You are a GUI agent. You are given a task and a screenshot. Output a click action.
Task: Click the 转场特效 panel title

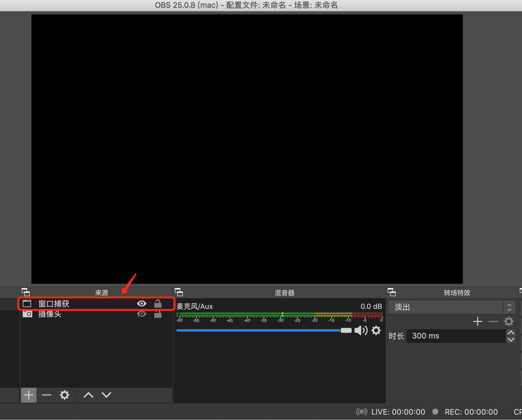click(457, 293)
